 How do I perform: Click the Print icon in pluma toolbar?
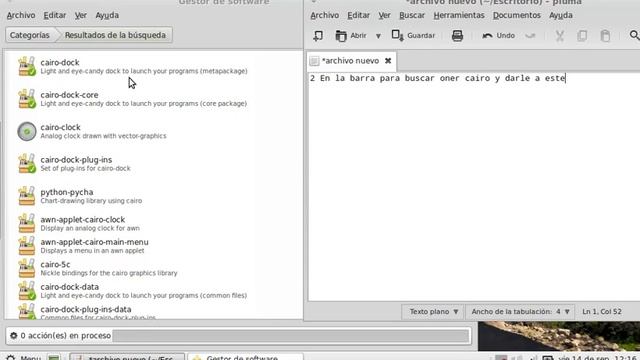click(x=457, y=36)
